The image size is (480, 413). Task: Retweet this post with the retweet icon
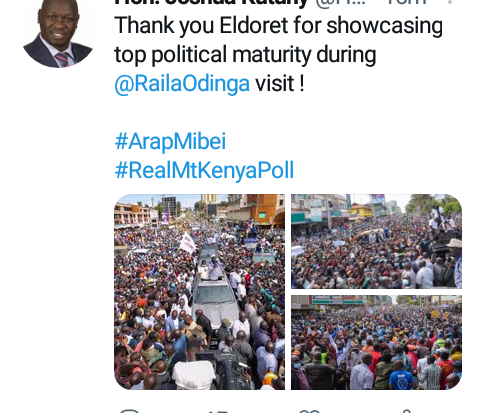pos(219,411)
